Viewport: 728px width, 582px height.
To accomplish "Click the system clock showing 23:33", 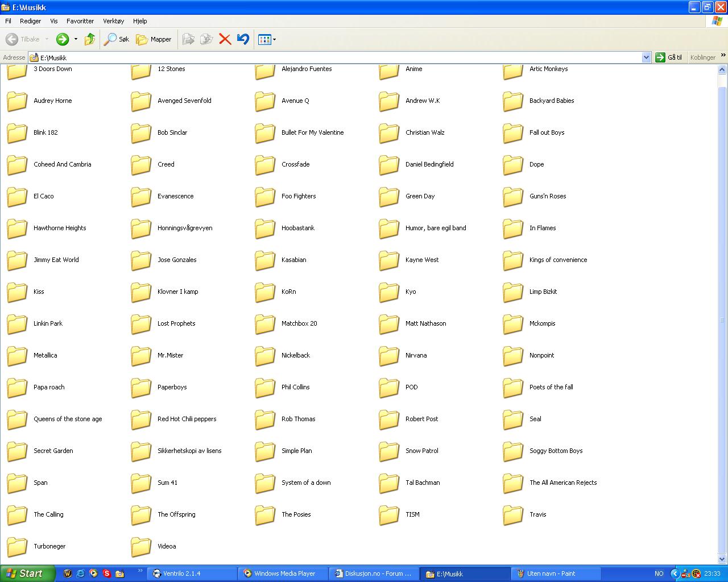I will (712, 573).
